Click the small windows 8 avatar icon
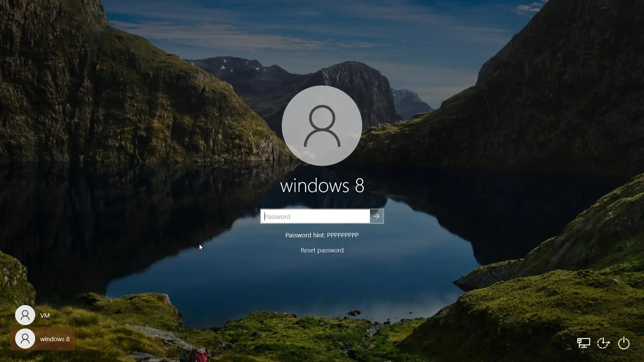 pos(25,339)
